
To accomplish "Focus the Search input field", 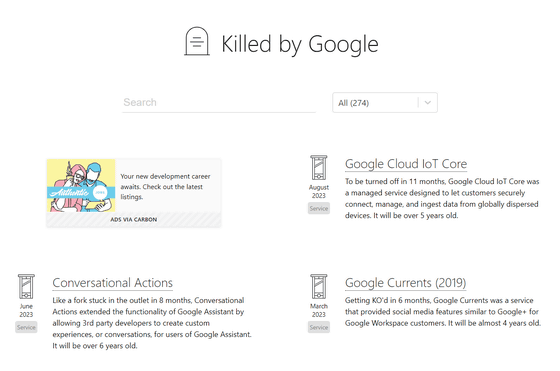I will [219, 102].
